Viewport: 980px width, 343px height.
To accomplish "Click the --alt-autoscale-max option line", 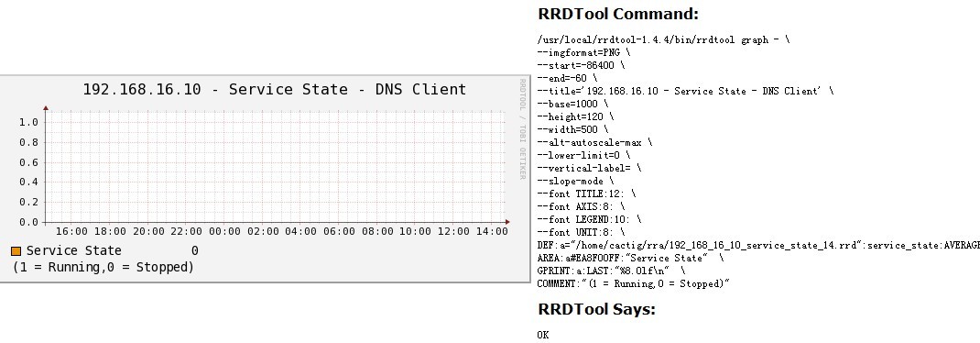I will tap(594, 142).
